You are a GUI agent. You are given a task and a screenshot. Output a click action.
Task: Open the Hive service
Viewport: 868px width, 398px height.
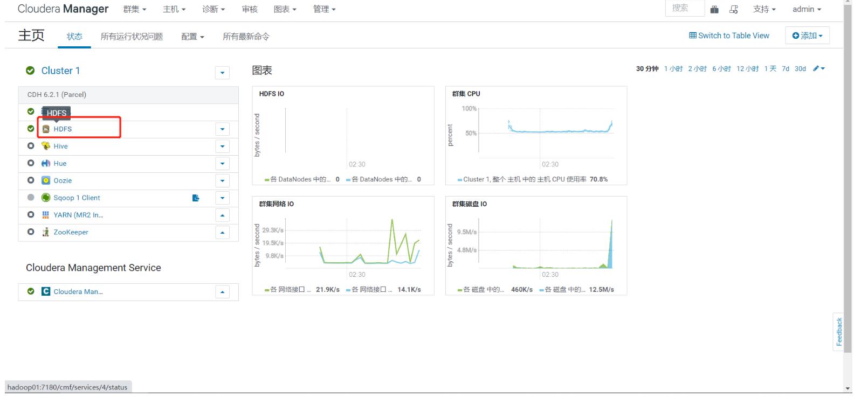pyautogui.click(x=60, y=146)
